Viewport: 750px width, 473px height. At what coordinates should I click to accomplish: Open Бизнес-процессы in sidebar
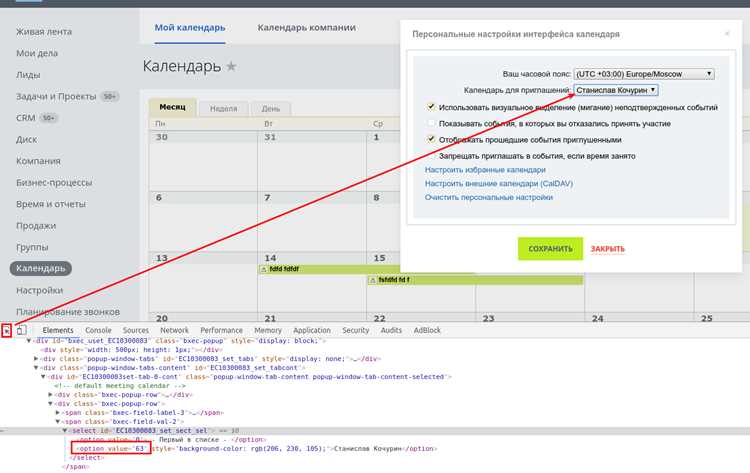click(54, 183)
